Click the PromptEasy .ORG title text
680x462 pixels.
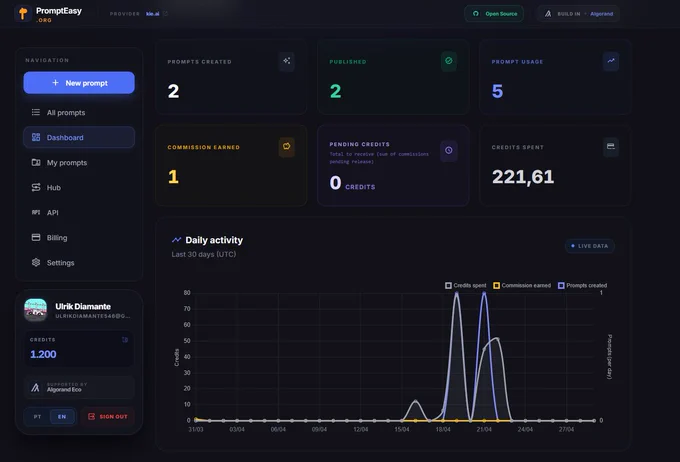(x=59, y=14)
